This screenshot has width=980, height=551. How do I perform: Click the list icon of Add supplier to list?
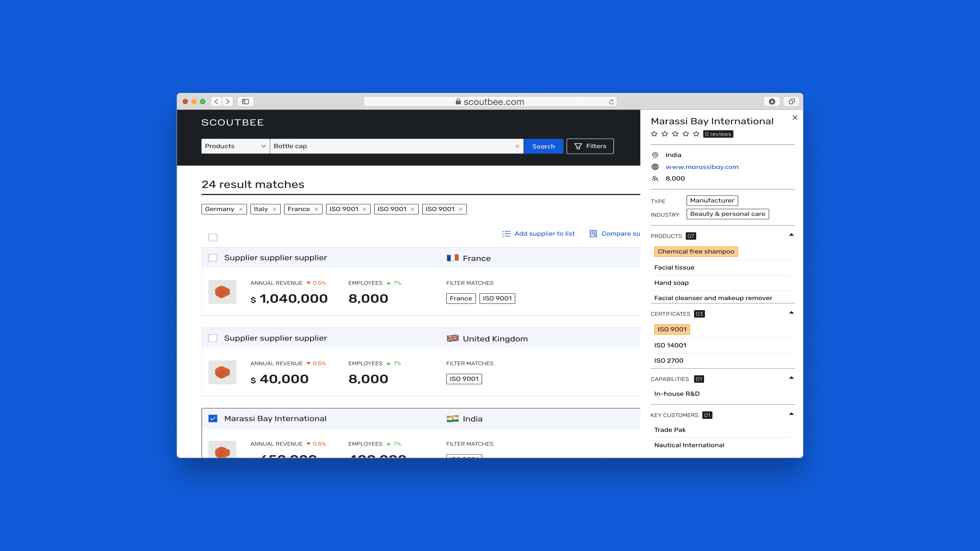(506, 234)
